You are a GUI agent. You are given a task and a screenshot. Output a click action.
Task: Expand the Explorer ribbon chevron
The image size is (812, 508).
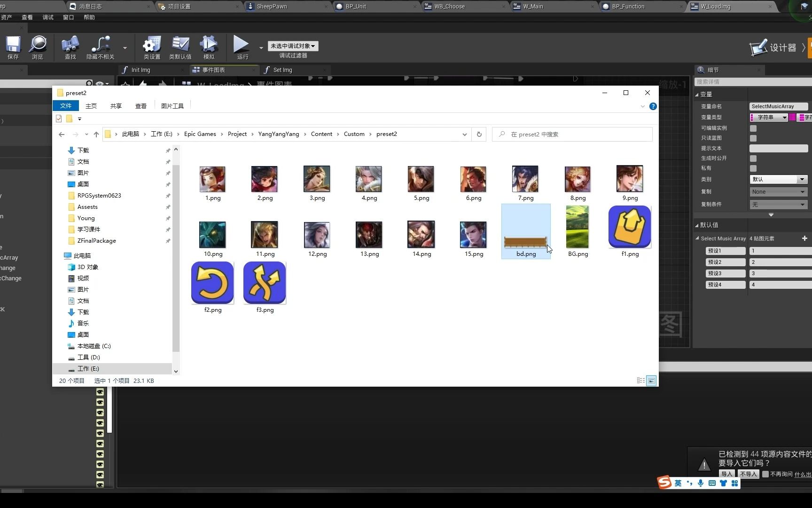pyautogui.click(x=642, y=106)
